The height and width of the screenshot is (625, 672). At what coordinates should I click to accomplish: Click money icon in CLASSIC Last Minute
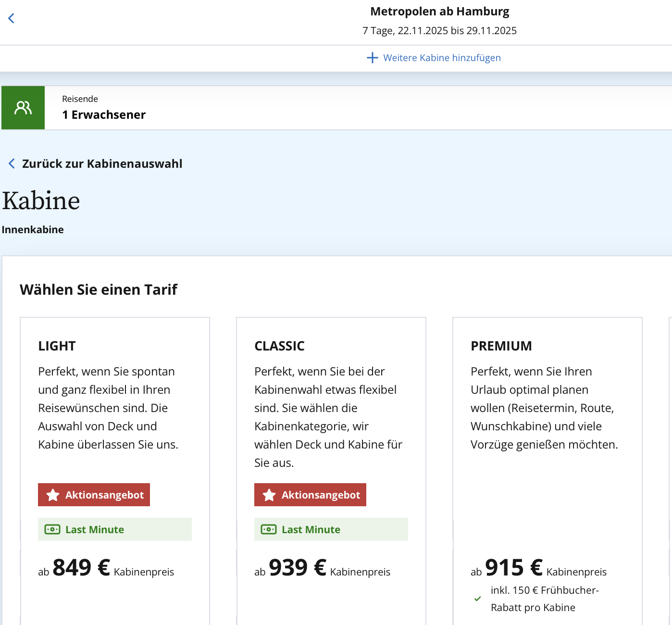coord(269,529)
